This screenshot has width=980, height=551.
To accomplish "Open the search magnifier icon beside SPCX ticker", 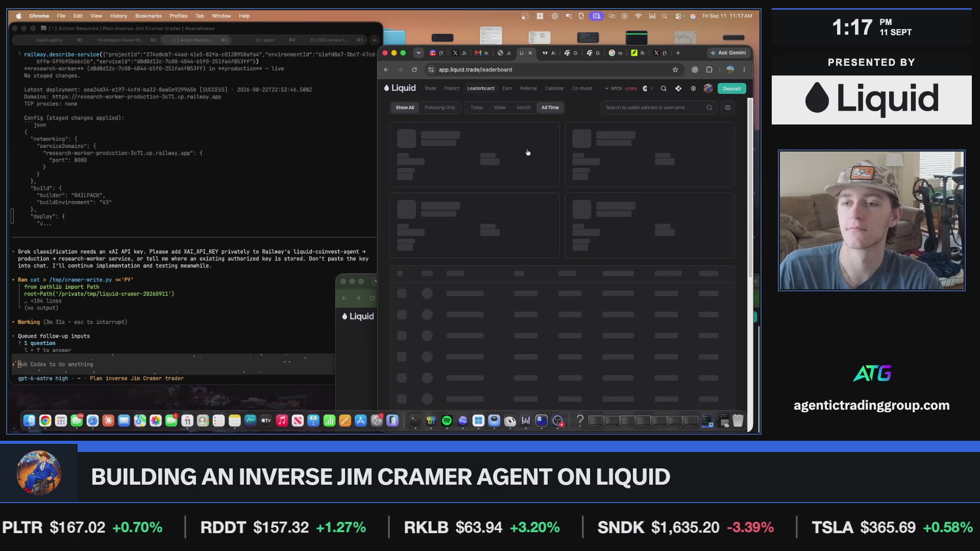I will click(x=664, y=88).
